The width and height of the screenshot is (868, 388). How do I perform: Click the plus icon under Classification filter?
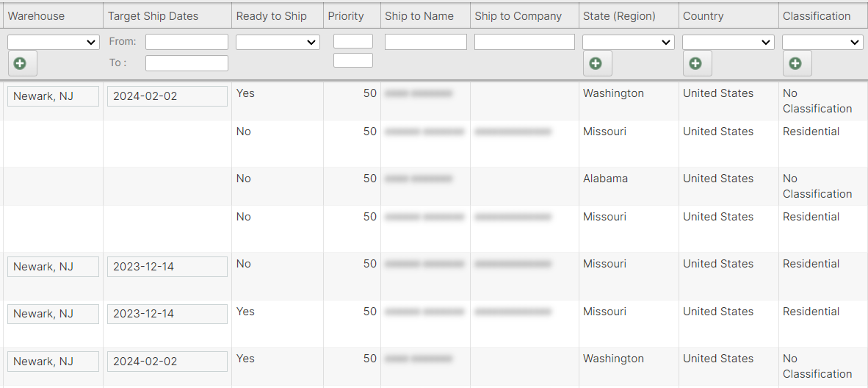(x=795, y=64)
